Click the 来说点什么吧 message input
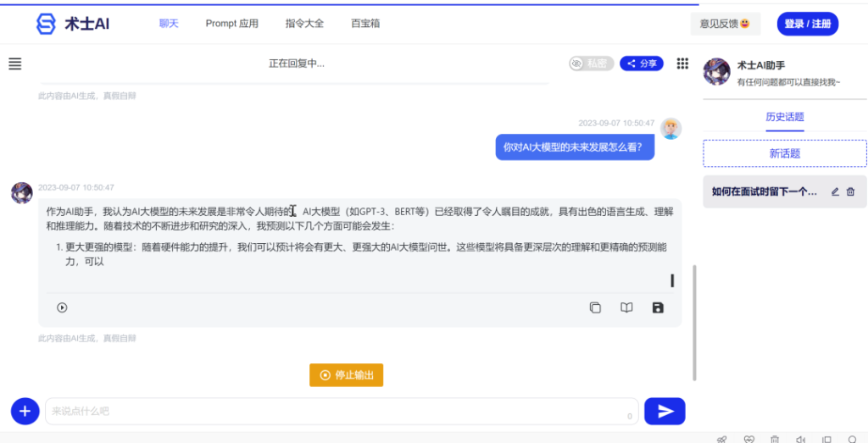The width and height of the screenshot is (868, 443). 341,411
